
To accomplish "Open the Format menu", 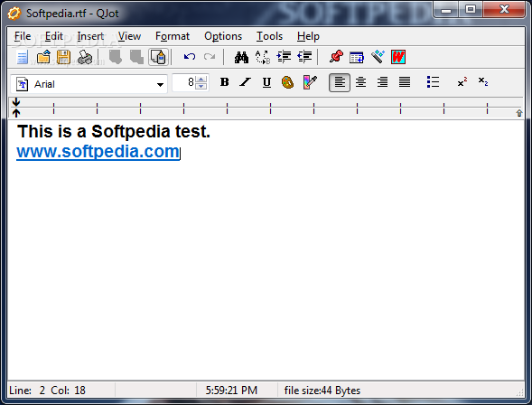I will click(173, 36).
